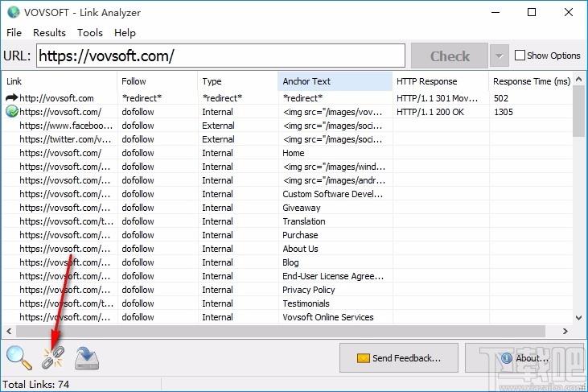This screenshot has height=392, width=588.
Task: Click the horizontal scrollbar thumb
Action: point(281,332)
